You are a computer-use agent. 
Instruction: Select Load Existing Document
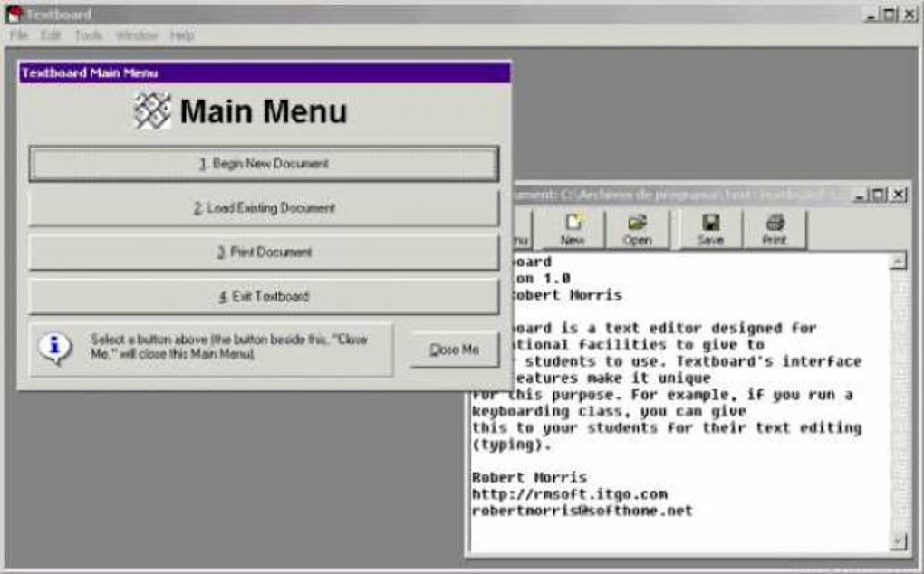coord(263,206)
